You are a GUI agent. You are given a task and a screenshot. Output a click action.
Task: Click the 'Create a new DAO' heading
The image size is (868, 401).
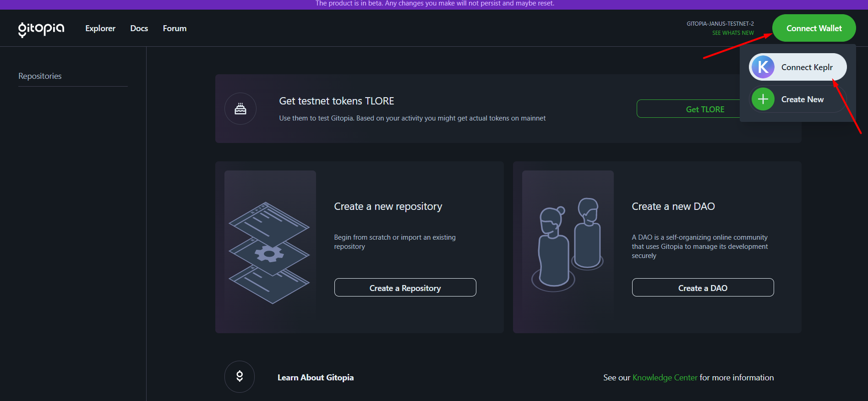(673, 207)
